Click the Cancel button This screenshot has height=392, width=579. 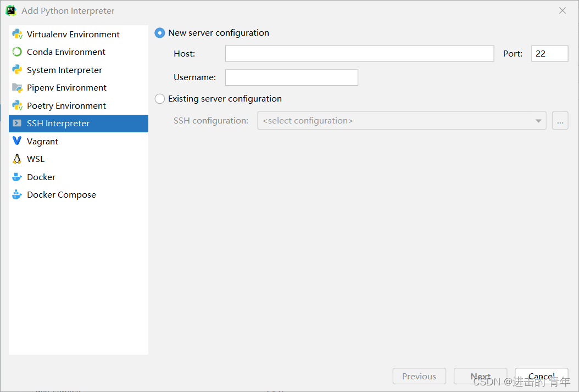tap(541, 376)
